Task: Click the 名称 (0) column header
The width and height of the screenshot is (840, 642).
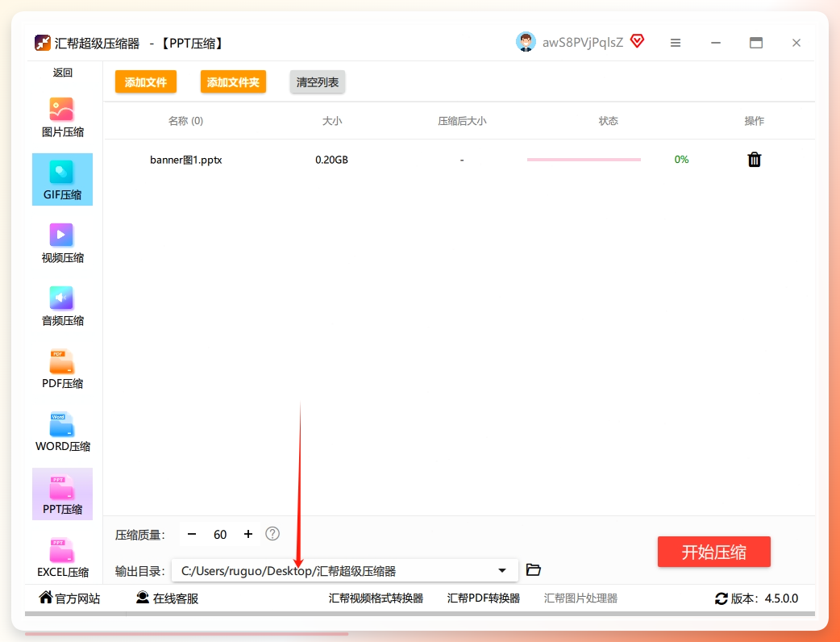Action: pyautogui.click(x=186, y=121)
